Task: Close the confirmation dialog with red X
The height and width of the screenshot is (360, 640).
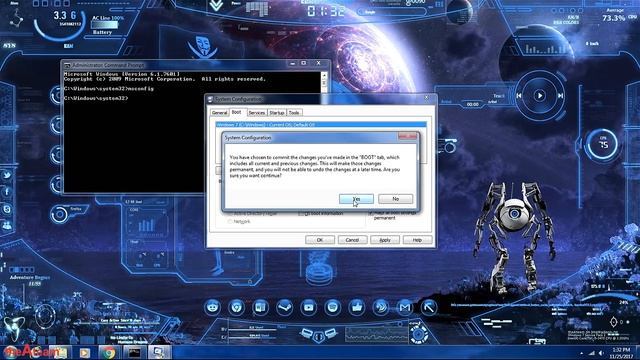Action: [x=407, y=136]
